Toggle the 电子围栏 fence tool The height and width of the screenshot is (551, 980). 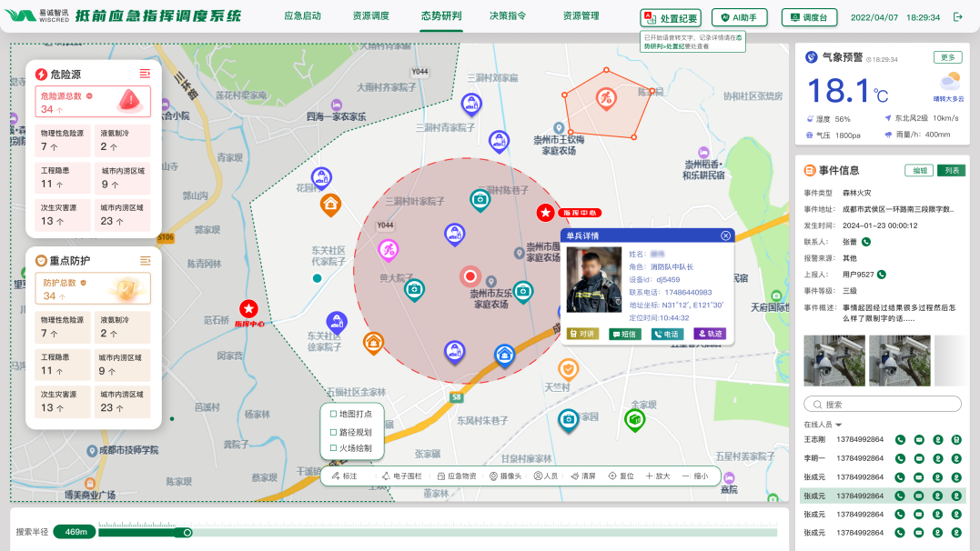[x=402, y=476]
